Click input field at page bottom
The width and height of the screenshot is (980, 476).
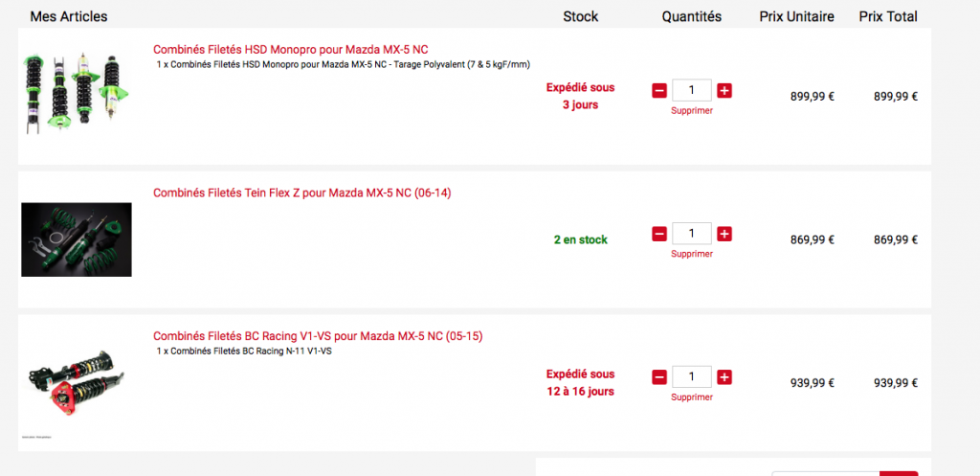(x=825, y=472)
